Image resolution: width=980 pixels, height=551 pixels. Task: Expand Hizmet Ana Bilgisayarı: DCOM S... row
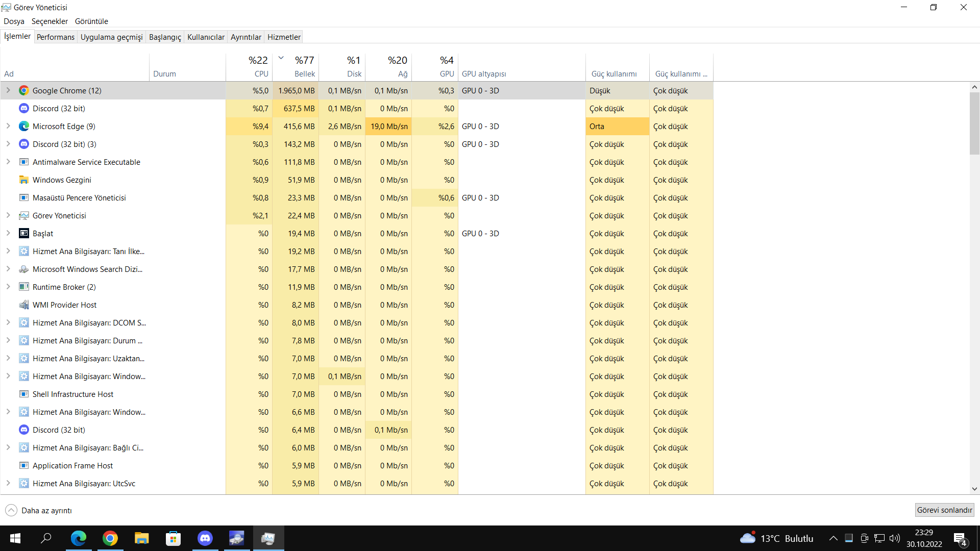click(x=8, y=322)
